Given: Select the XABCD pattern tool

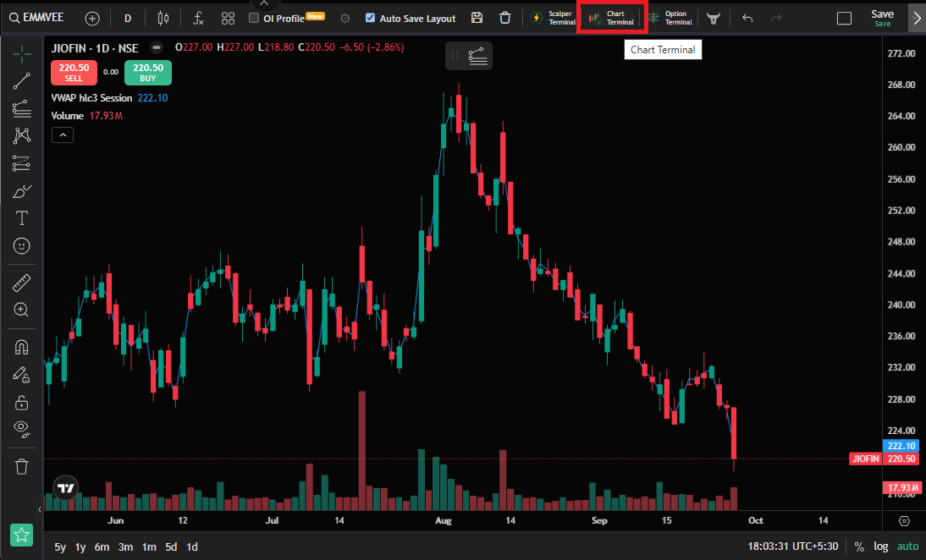Looking at the screenshot, I should [x=22, y=135].
